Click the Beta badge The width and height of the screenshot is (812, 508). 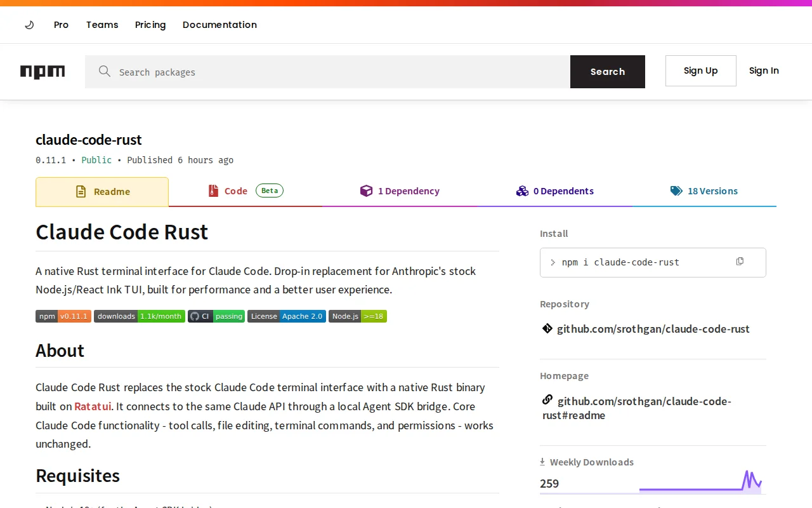(270, 190)
